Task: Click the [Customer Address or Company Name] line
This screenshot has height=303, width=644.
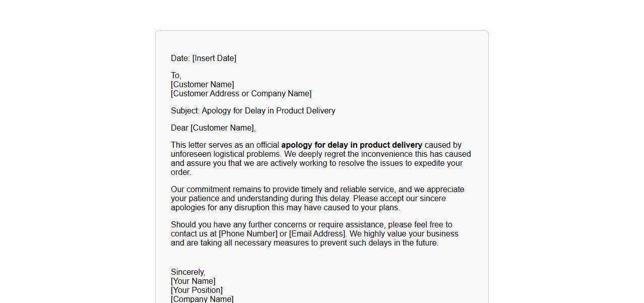Action: point(241,94)
